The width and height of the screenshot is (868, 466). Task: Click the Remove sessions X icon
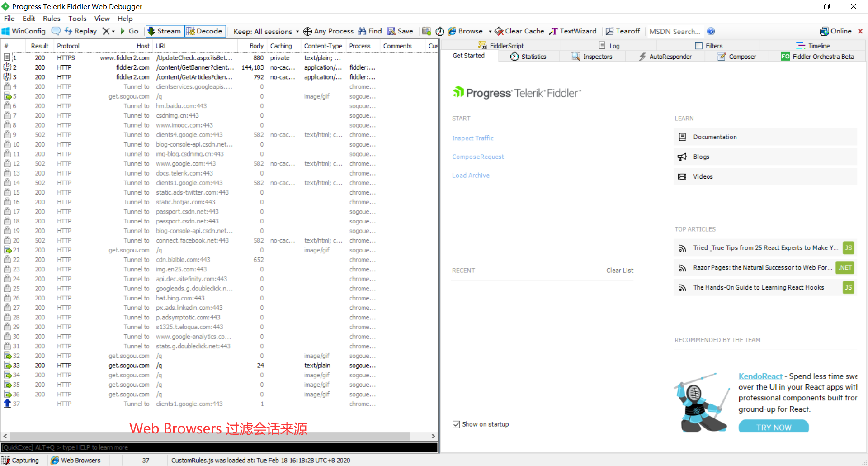pyautogui.click(x=106, y=31)
